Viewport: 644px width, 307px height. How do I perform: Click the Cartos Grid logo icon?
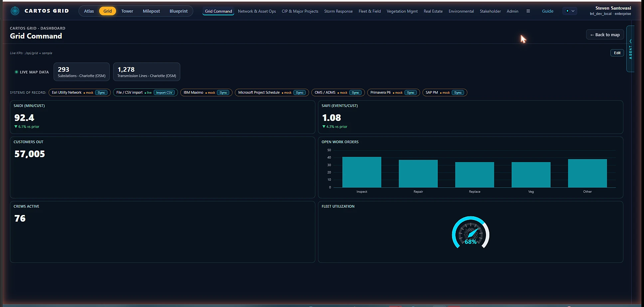click(15, 11)
